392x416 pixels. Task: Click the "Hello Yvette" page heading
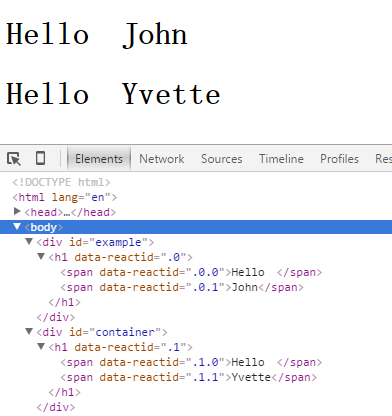[113, 94]
